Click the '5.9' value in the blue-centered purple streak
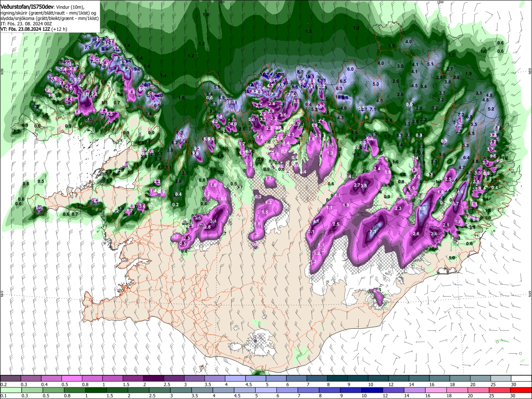Screen dimensions: 532x399 click(x=422, y=208)
